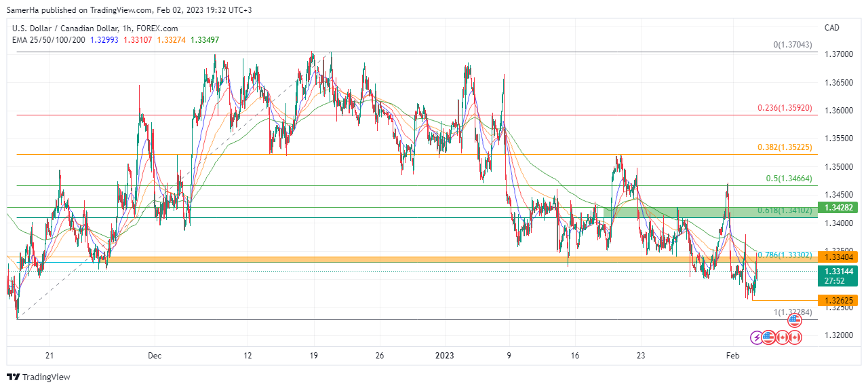Click the Canada flag next to the US flag
This screenshot has height=389, width=868.
(x=782, y=337)
